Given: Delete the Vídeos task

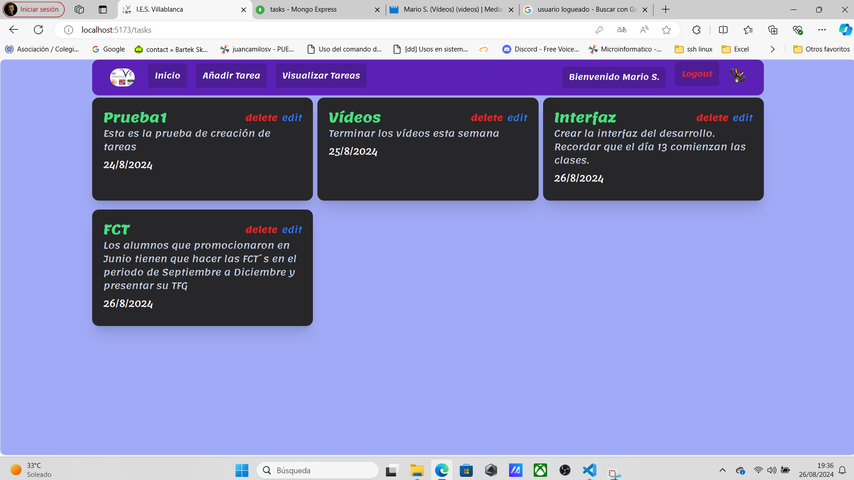Looking at the screenshot, I should coord(487,118).
